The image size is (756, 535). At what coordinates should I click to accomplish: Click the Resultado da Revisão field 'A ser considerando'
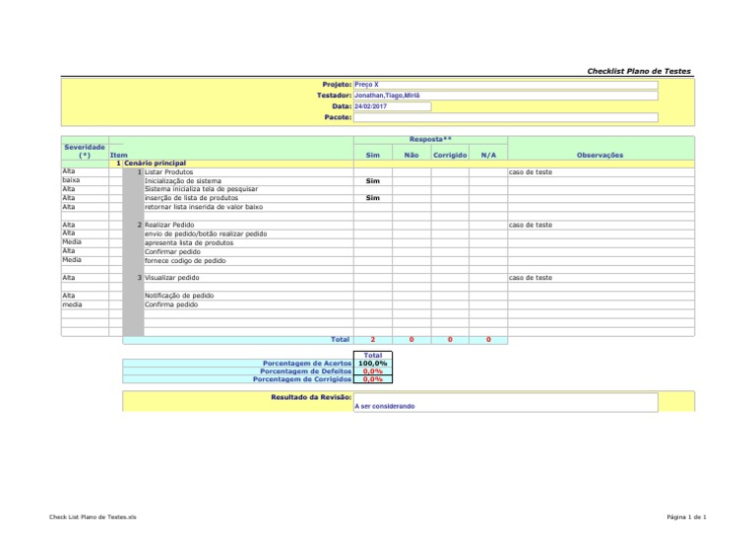505,402
